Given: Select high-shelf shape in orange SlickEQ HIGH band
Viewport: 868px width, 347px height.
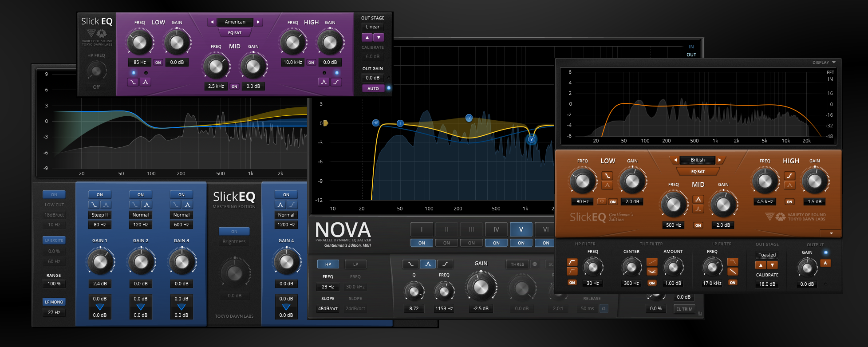Looking at the screenshot, I should pos(789,176).
